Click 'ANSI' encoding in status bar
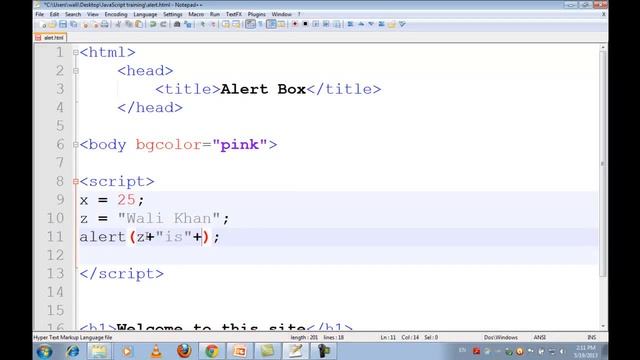This screenshot has height=360, width=640. (x=540, y=338)
